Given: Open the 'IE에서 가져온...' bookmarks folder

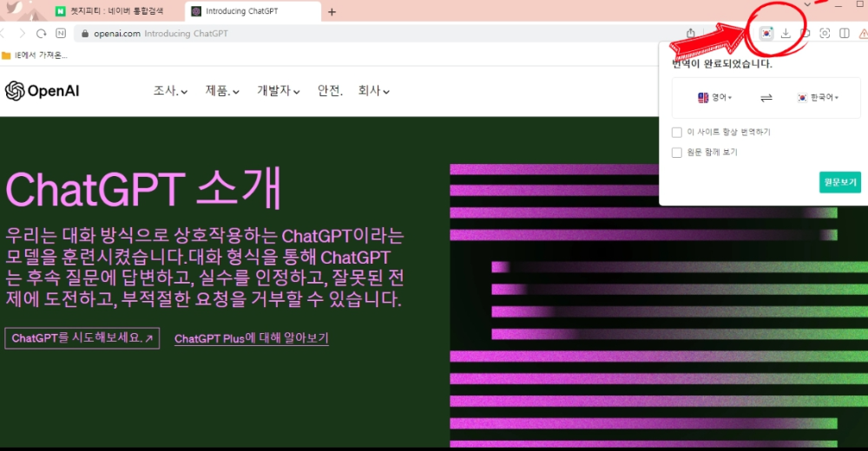Looking at the screenshot, I should 35,56.
